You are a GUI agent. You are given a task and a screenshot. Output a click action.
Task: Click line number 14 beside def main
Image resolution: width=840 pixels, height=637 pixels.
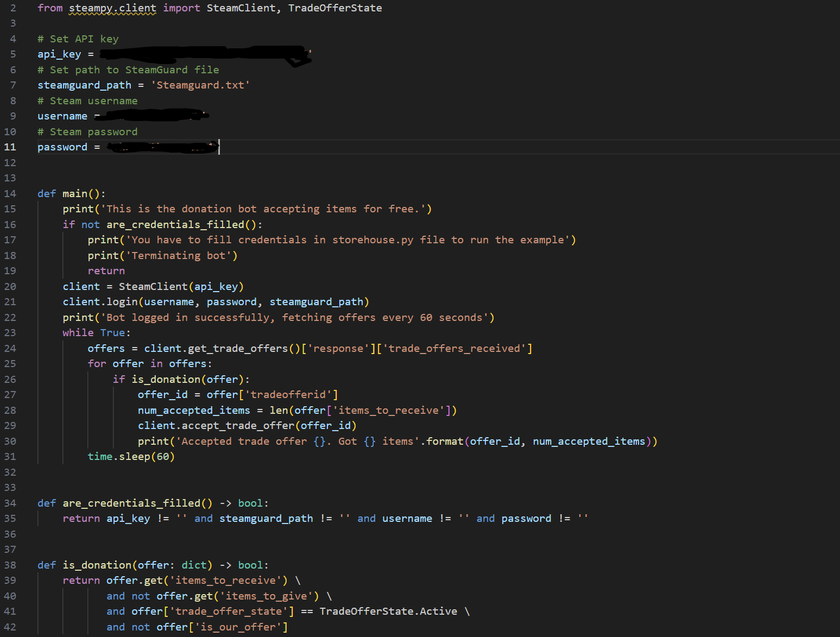(x=10, y=193)
